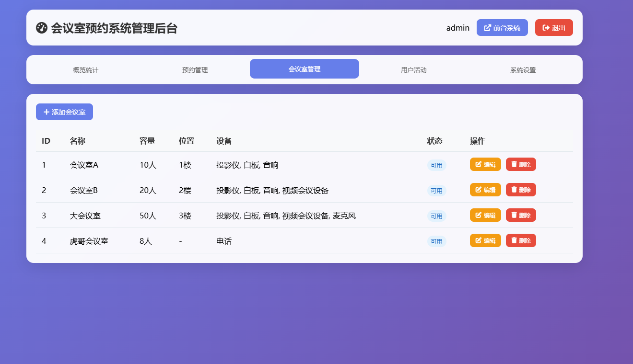Go to the 系统设置 tab
Viewport: 633px width, 364px height.
pos(523,69)
